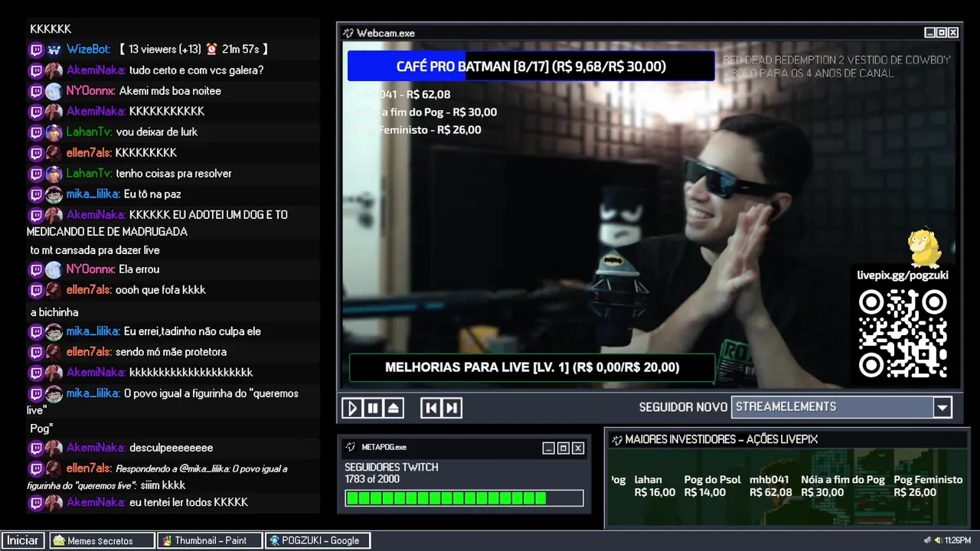Click the tray icon left of the speaker
The height and width of the screenshot is (551, 980).
(x=927, y=540)
